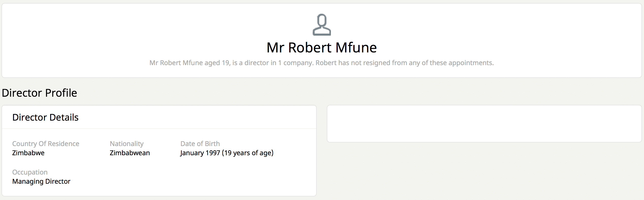Click the "Country Of Residence" label
This screenshot has height=200, width=644.
tap(46, 144)
